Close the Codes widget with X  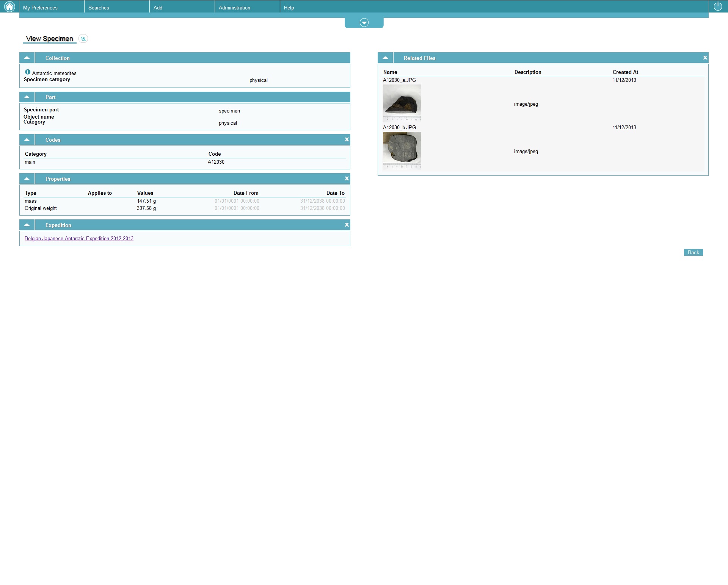tap(347, 140)
